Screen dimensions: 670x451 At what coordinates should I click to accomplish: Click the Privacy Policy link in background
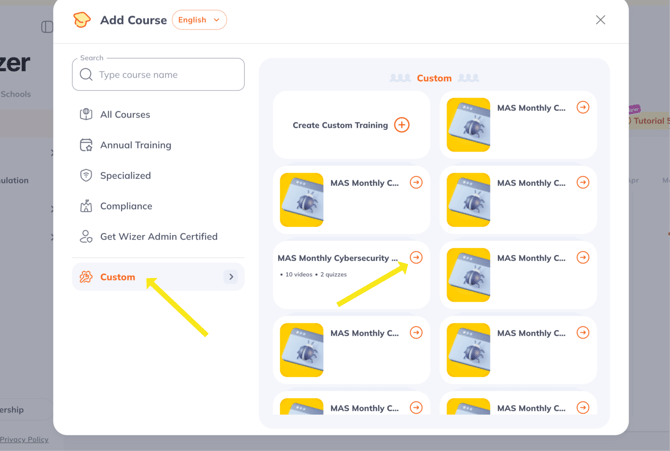(24, 439)
